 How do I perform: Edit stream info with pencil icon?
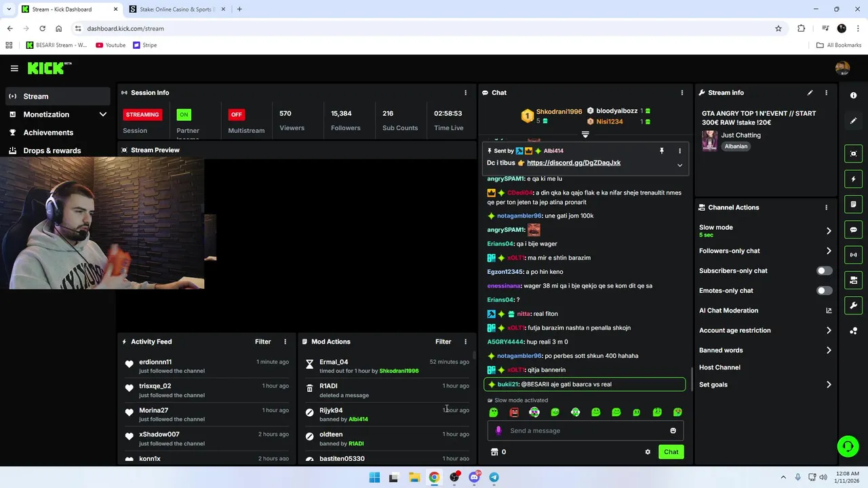810,93
